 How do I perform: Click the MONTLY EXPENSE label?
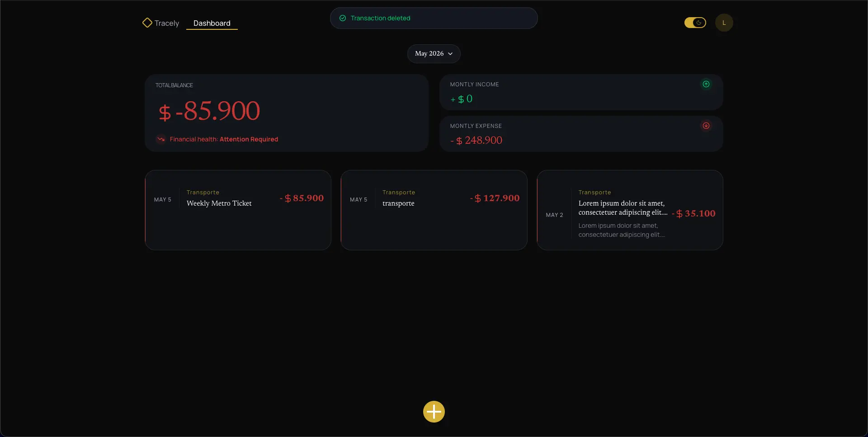point(476,126)
